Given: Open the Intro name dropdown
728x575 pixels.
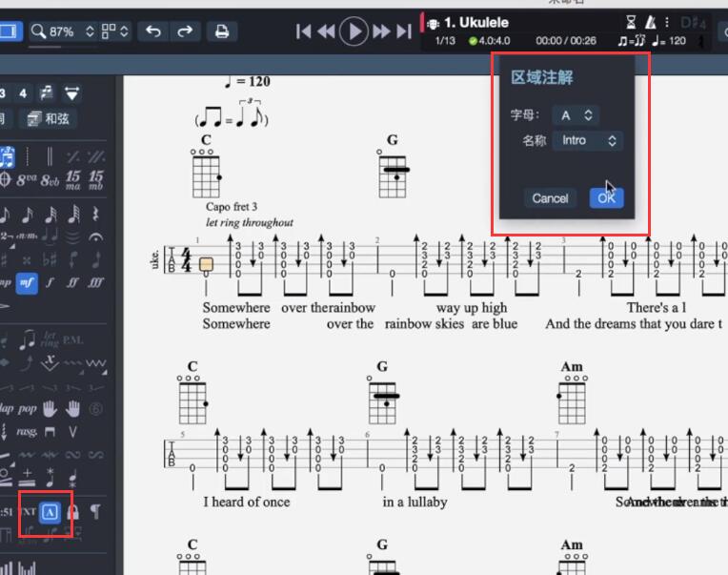Looking at the screenshot, I should click(587, 141).
